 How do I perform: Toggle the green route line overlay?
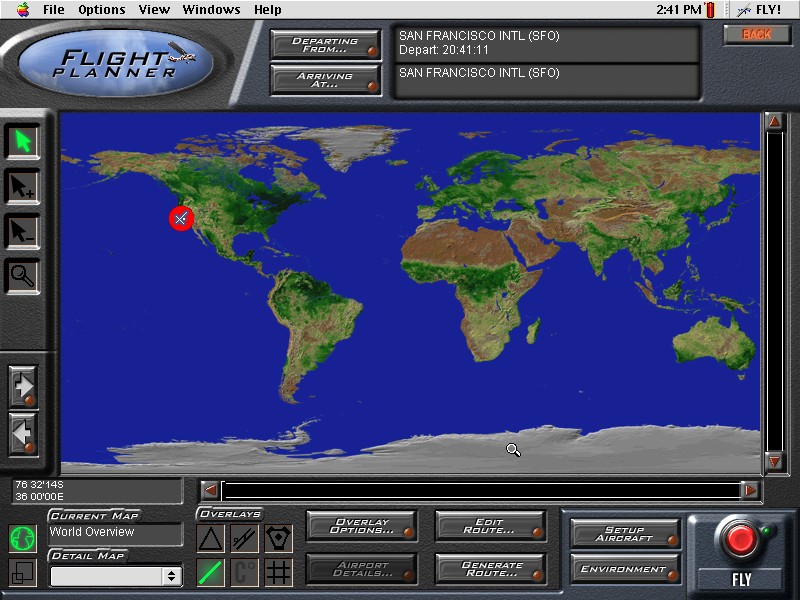tap(210, 572)
